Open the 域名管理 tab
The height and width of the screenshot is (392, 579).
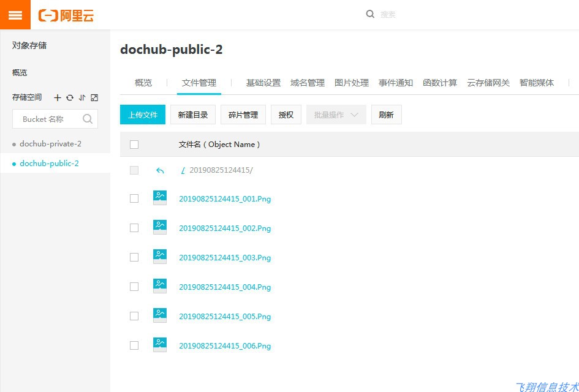pos(308,83)
